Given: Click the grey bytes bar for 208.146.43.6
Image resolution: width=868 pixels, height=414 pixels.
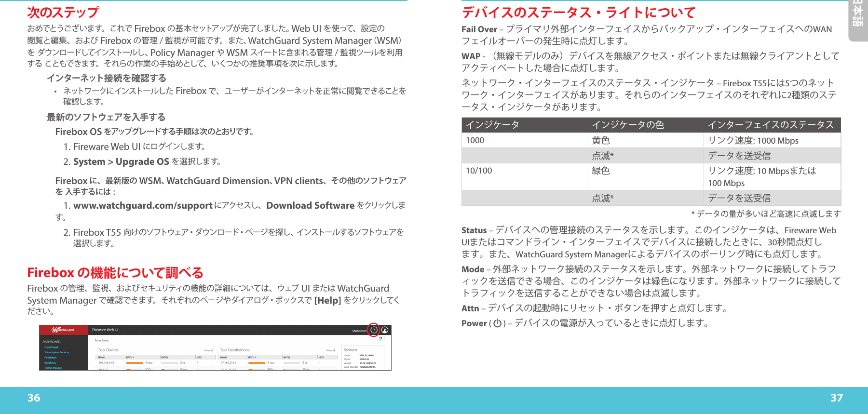Looking at the screenshot, I should pos(171,363).
